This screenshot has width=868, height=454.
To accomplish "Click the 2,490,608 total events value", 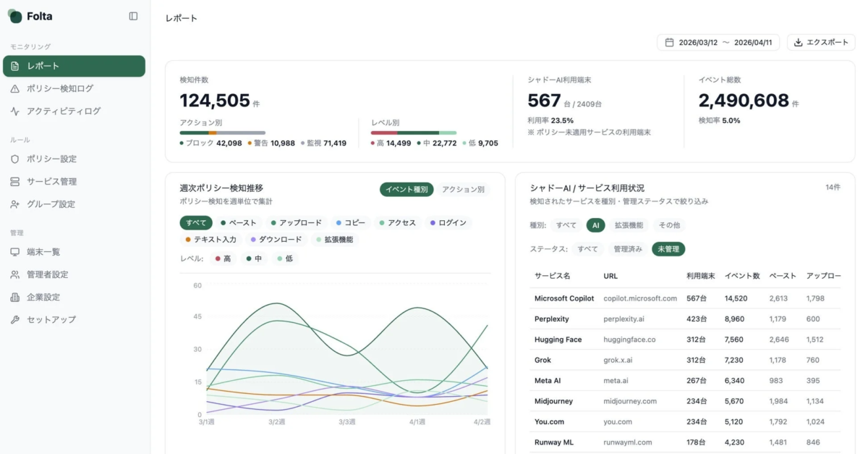I will [x=744, y=101].
